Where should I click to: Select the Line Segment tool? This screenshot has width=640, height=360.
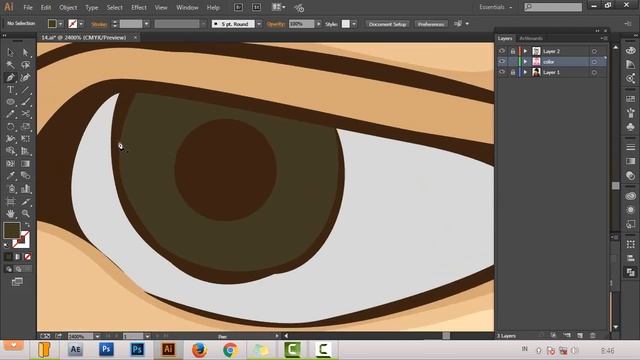coord(25,90)
